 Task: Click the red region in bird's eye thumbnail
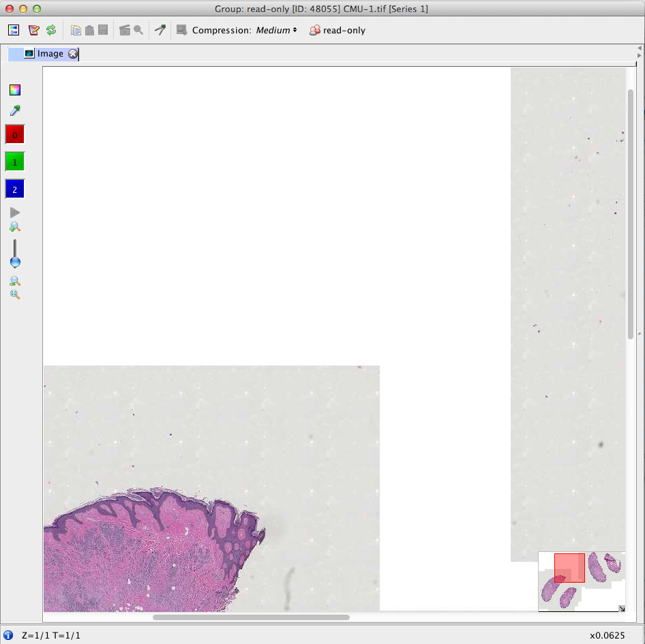click(x=569, y=568)
